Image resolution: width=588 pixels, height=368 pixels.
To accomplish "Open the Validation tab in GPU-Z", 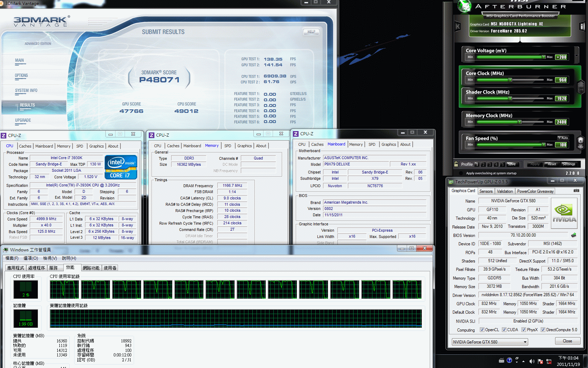I will pyautogui.click(x=505, y=191).
